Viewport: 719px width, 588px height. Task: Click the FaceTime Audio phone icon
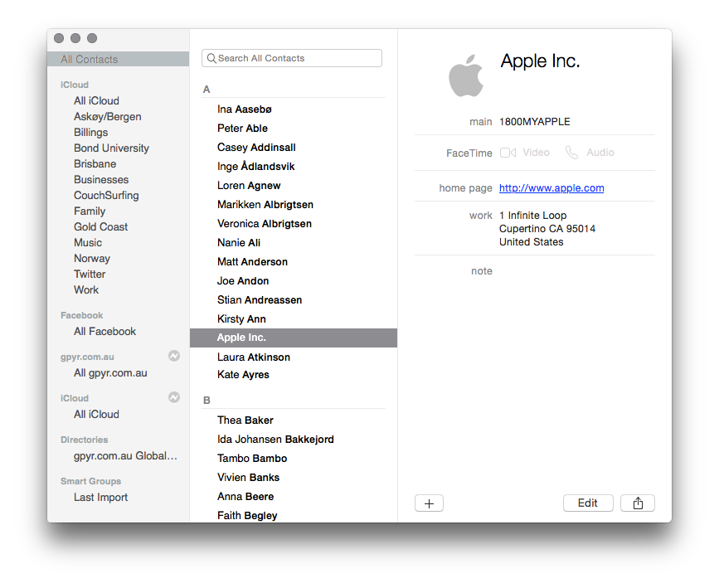point(571,153)
